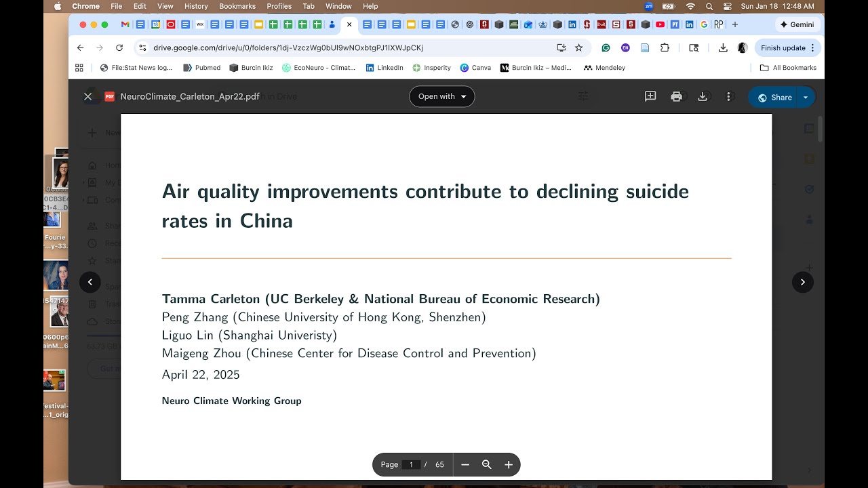Zoom out with the minus icon
This screenshot has width=868, height=488.
point(465,464)
